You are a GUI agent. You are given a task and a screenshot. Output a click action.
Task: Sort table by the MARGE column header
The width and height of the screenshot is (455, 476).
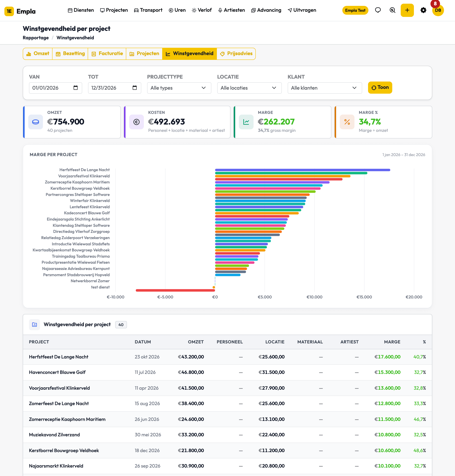392,342
